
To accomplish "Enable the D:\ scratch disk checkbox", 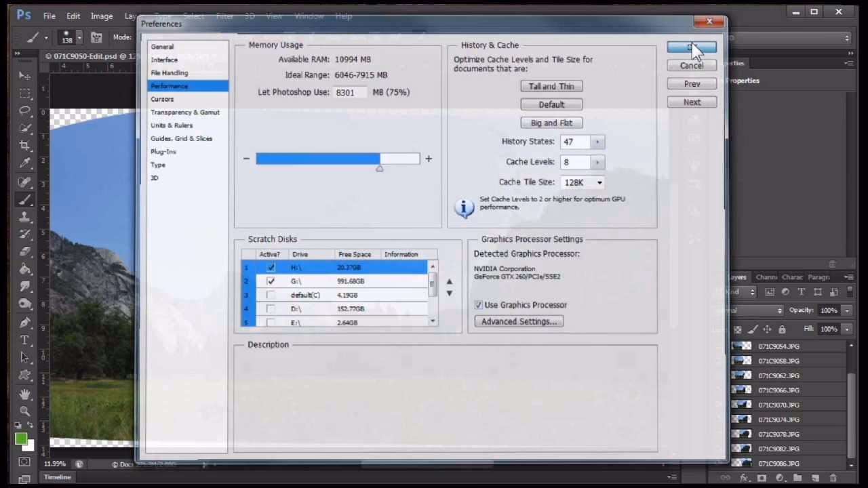I will [271, 309].
